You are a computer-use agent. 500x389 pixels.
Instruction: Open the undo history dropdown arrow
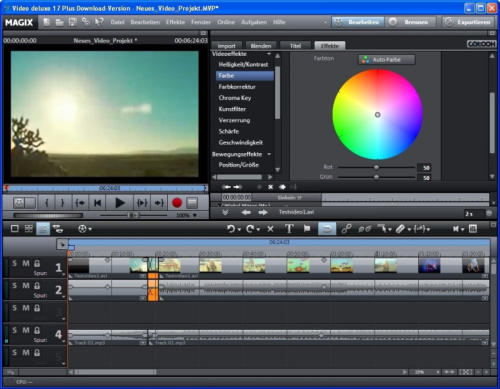pos(239,229)
